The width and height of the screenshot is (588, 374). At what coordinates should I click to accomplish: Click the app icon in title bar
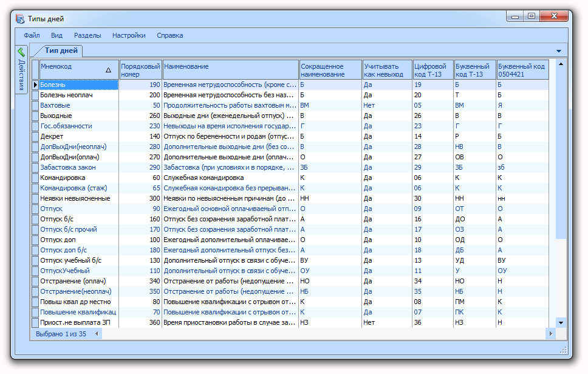pos(20,18)
